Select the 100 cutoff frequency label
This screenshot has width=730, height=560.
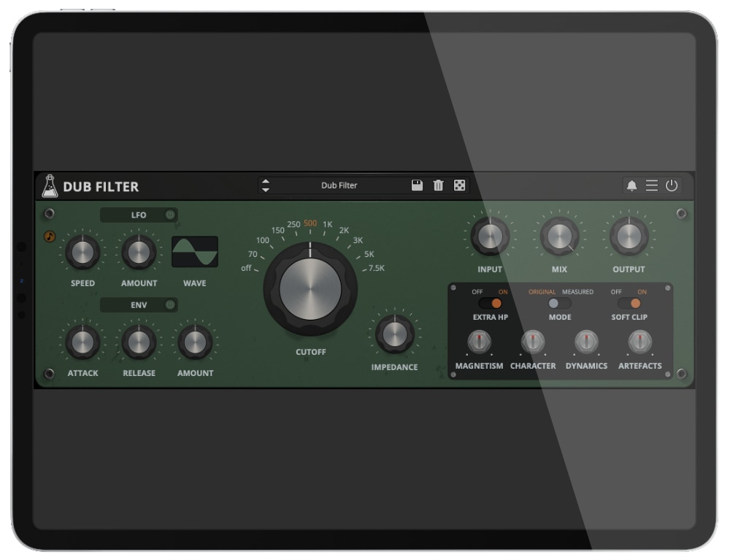pos(263,240)
